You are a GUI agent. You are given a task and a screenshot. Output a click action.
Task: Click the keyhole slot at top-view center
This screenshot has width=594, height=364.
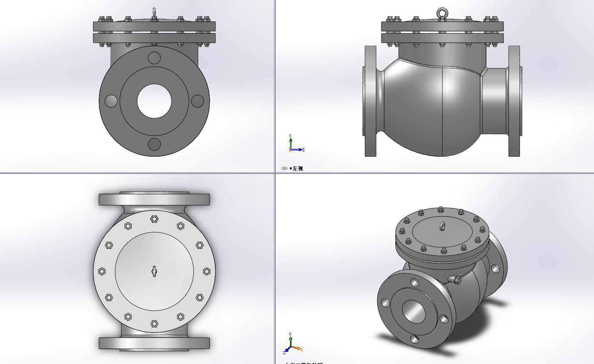click(x=154, y=272)
